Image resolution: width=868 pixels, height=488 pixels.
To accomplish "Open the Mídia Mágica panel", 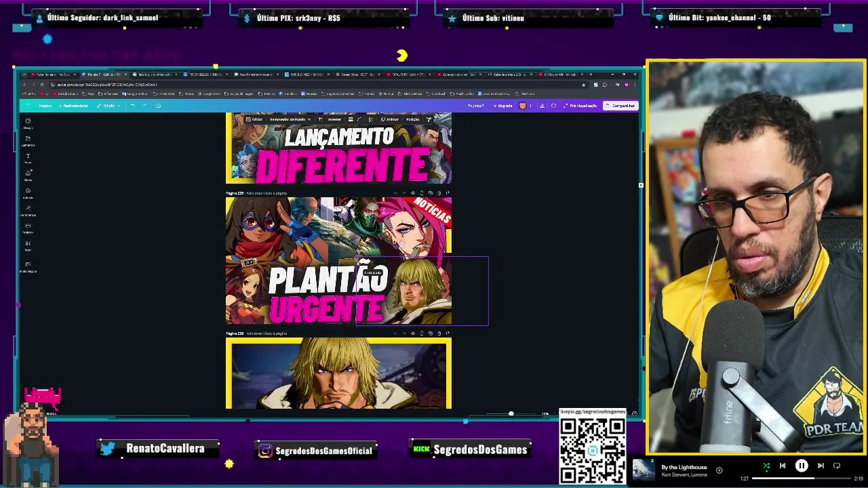I will (x=28, y=266).
